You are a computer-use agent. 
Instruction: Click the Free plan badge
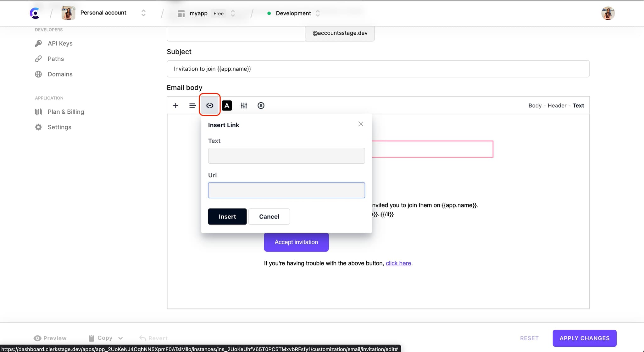pyautogui.click(x=219, y=14)
